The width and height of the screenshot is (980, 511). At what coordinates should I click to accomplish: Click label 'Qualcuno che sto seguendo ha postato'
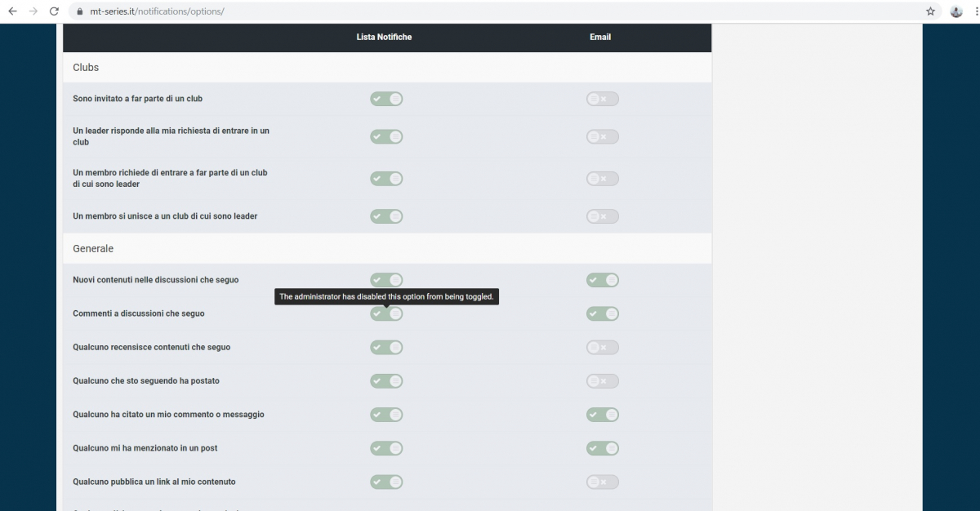146,380
